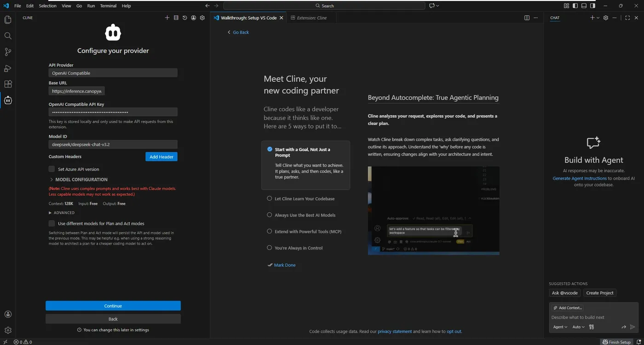Image resolution: width=644 pixels, height=345 pixels.
Task: Click the Ask @vscode suggested action
Action: click(564, 293)
